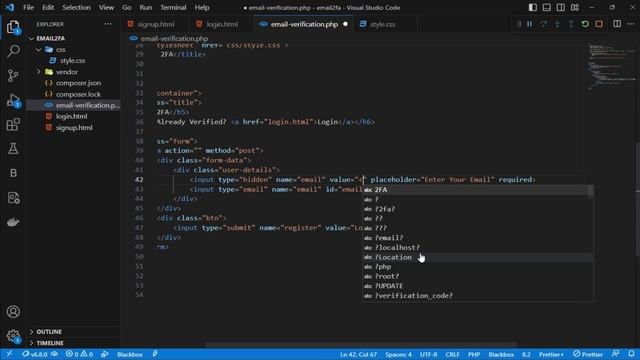This screenshot has height=360, width=640.
Task: Toggle the bottom panel layout button
Action: (x=547, y=7)
